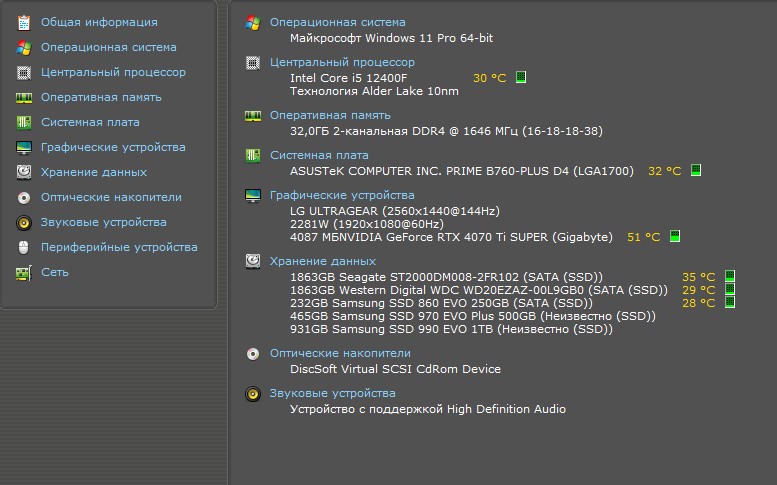Go to Сеть sidebar entry

[55, 272]
